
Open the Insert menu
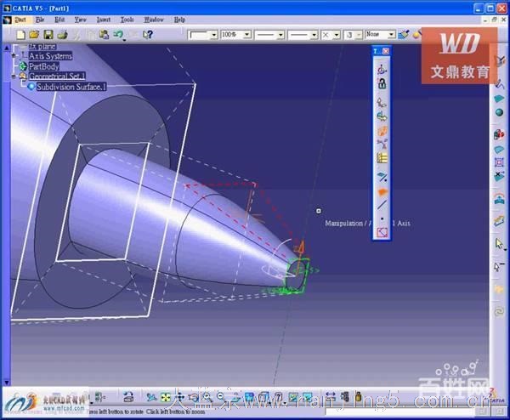click(103, 19)
